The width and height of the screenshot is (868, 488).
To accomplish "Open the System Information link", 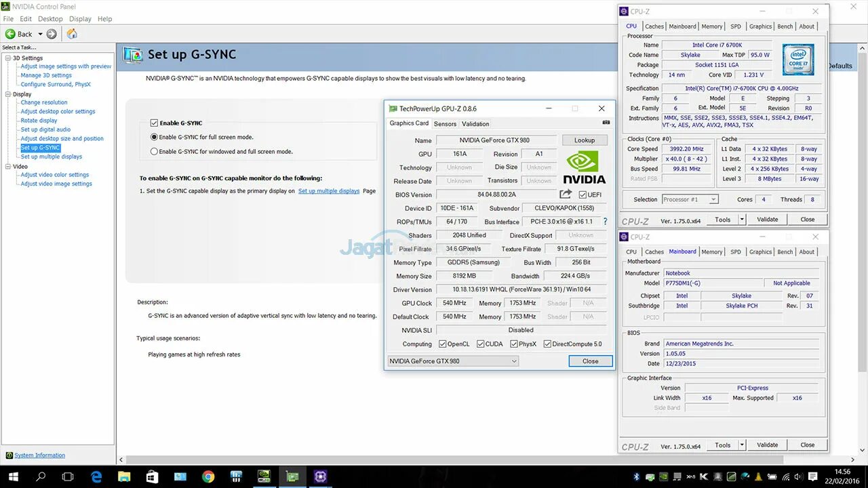I will tap(40, 455).
